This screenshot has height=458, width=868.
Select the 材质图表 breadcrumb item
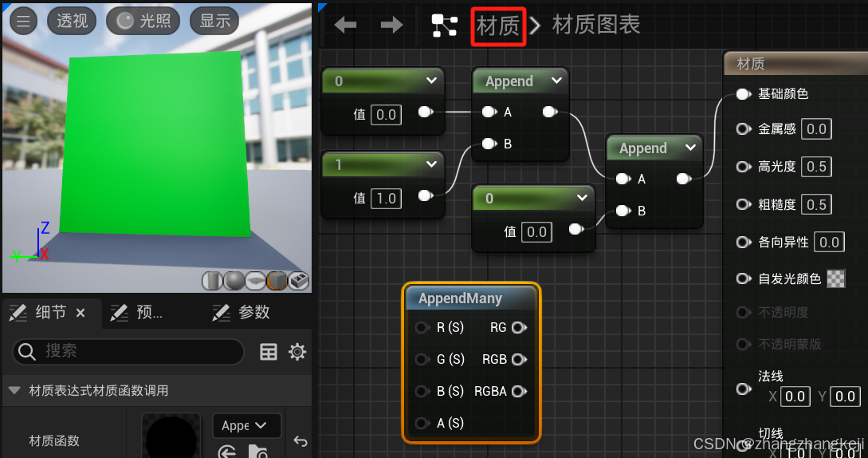[x=596, y=25]
